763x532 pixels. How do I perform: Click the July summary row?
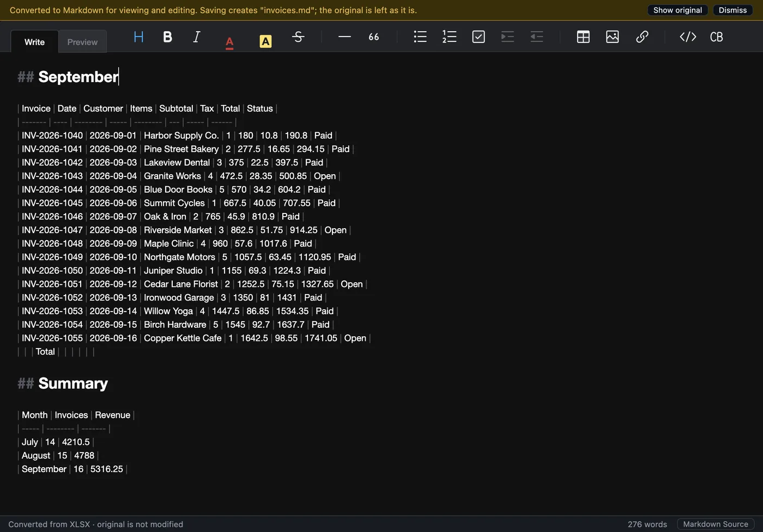[x=56, y=442]
